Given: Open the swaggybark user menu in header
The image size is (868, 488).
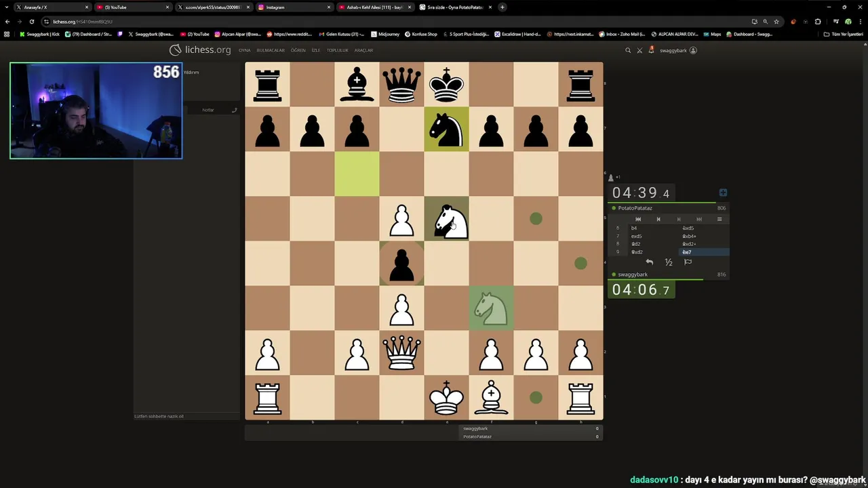Looking at the screenshot, I should pyautogui.click(x=678, y=50).
